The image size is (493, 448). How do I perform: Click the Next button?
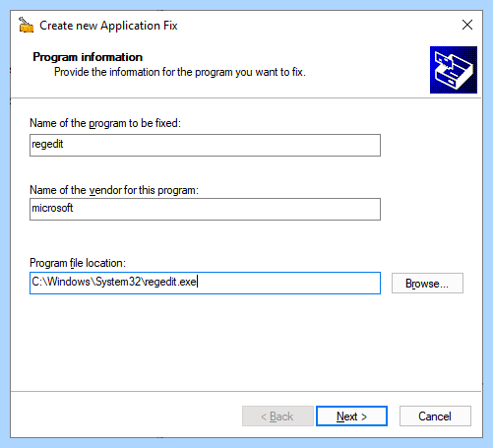coord(351,416)
